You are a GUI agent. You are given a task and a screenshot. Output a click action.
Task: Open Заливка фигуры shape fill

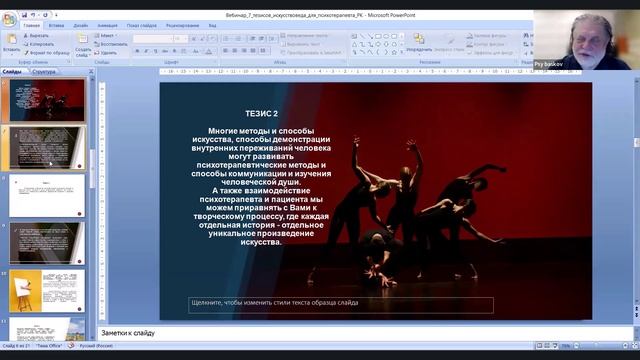487,36
